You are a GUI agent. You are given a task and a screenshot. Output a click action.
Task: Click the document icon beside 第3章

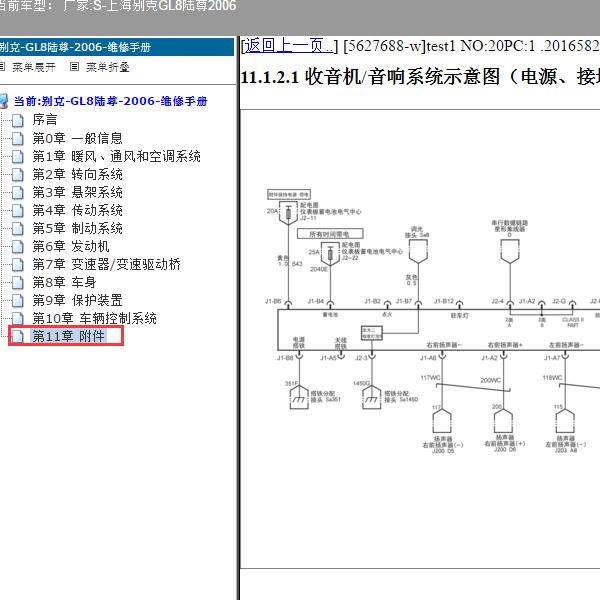point(17,192)
